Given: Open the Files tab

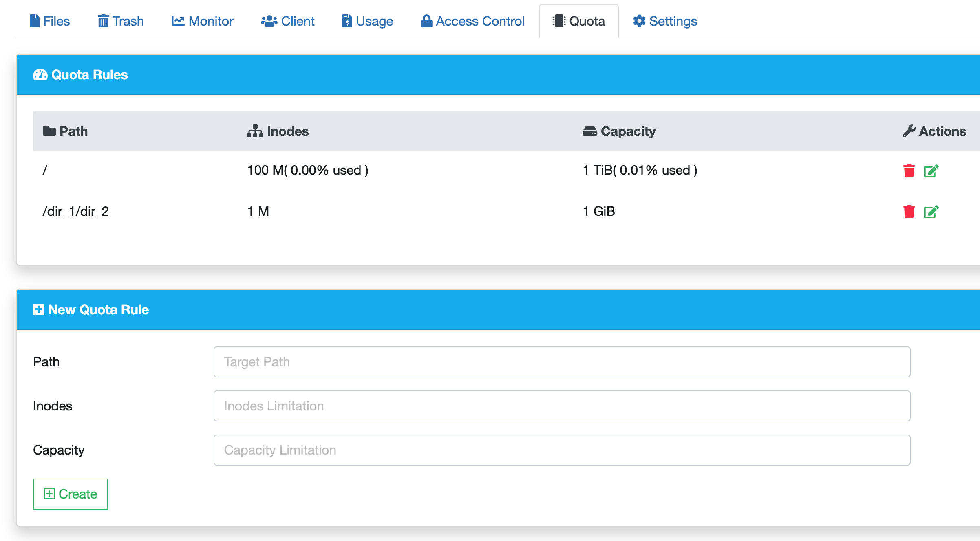Looking at the screenshot, I should (x=50, y=21).
